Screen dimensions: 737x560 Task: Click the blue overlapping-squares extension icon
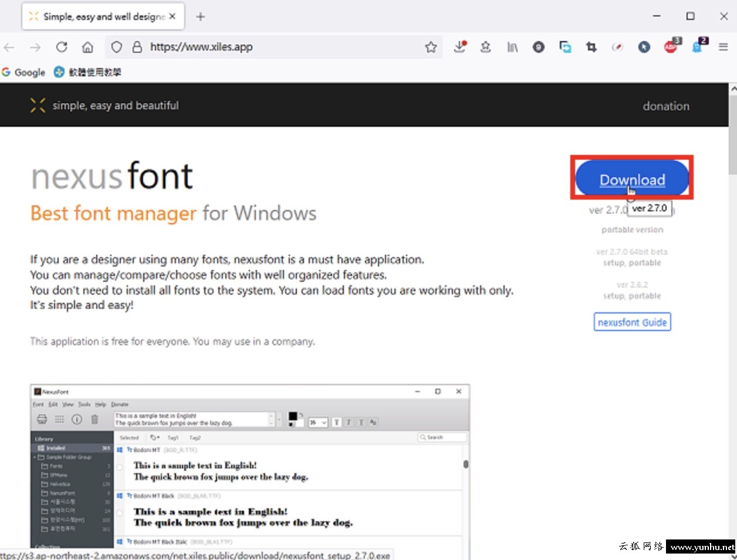coord(565,47)
